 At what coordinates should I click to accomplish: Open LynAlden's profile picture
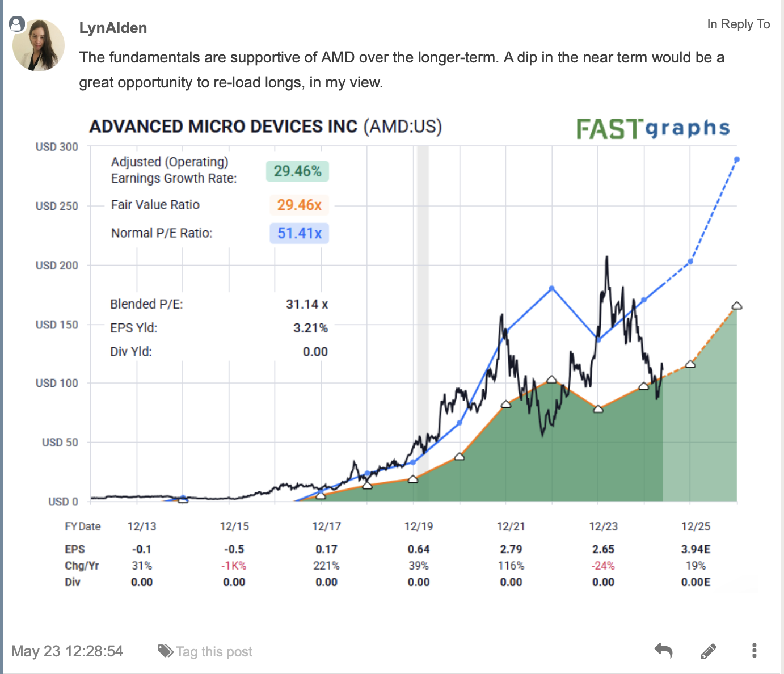39,45
